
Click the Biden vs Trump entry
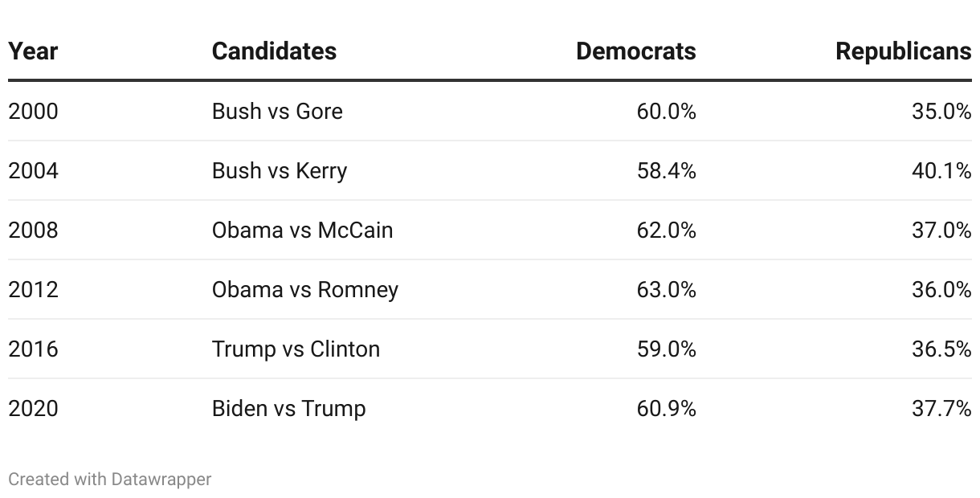pos(288,408)
